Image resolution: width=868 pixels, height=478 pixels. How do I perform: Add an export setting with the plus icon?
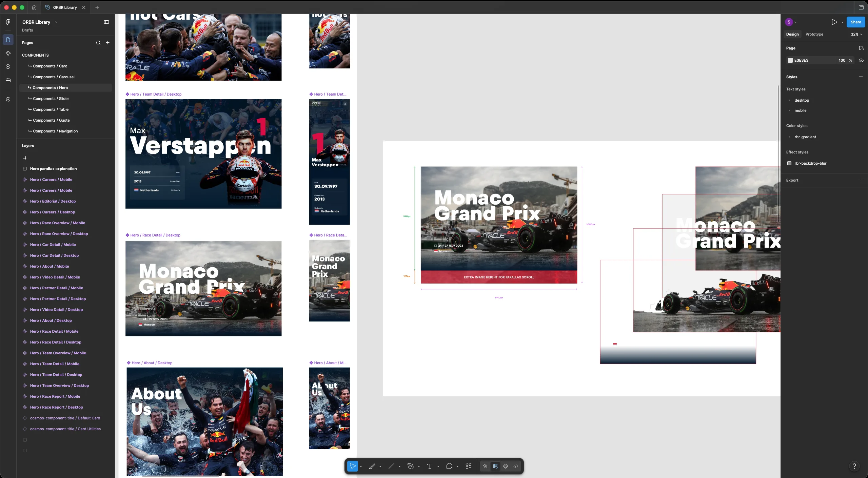pos(861,180)
